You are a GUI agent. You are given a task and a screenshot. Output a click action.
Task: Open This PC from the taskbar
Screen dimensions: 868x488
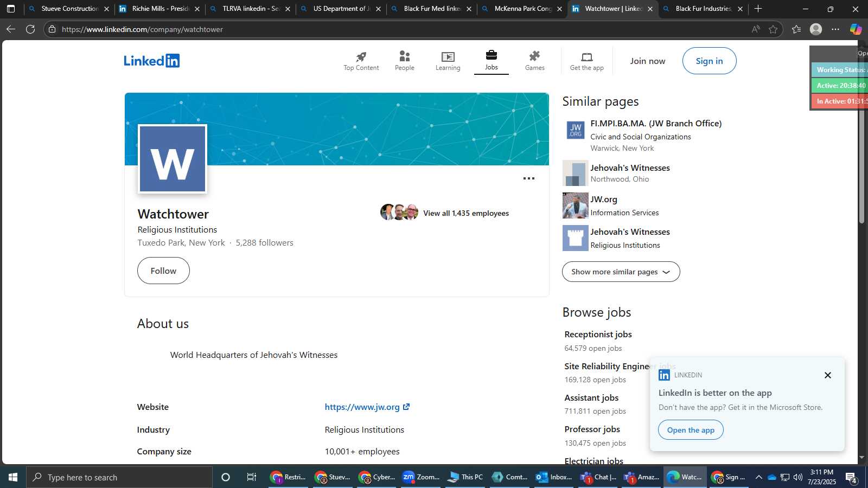[x=464, y=477]
